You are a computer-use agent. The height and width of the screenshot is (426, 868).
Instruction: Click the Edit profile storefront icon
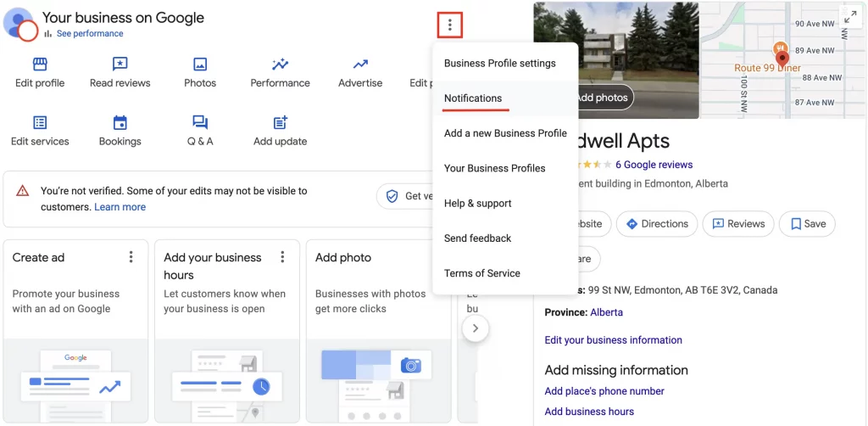click(x=40, y=64)
